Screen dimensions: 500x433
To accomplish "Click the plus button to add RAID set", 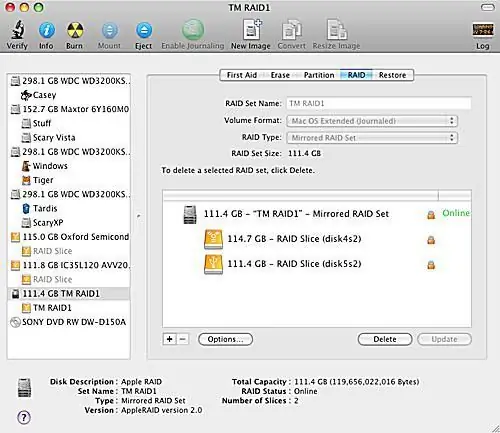I will [x=169, y=339].
